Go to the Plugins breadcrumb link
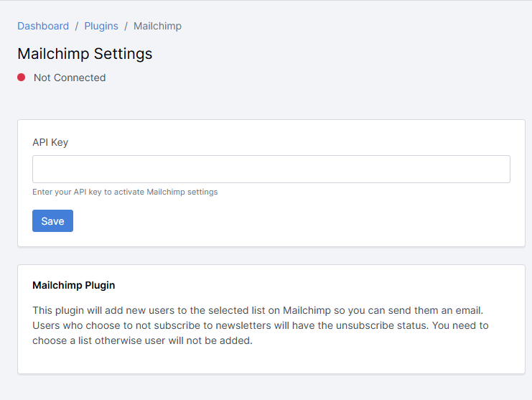The height and width of the screenshot is (400, 532). tap(101, 26)
